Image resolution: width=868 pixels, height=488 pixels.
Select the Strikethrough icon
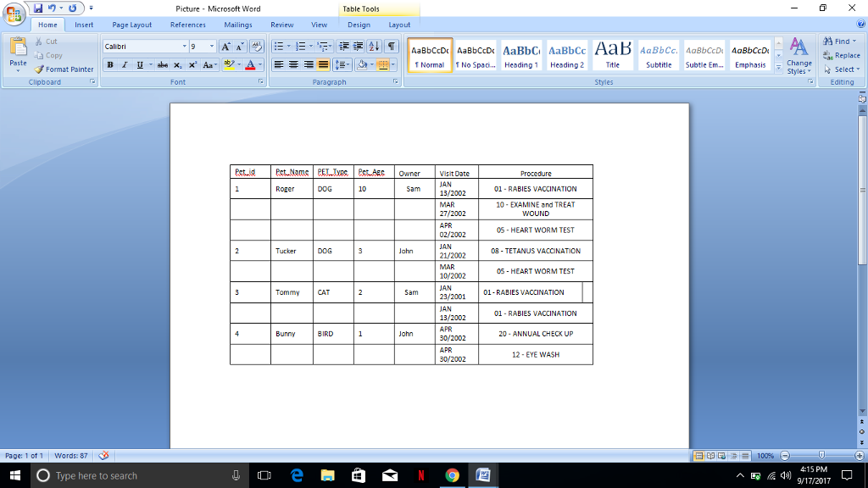coord(163,65)
